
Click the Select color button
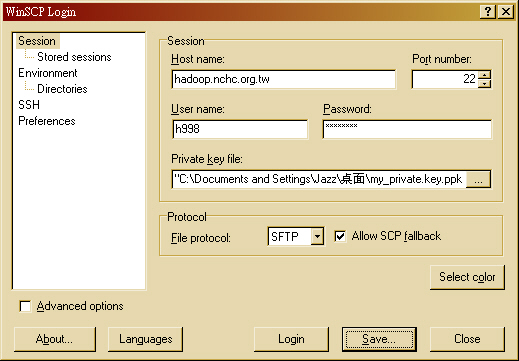coord(467,277)
